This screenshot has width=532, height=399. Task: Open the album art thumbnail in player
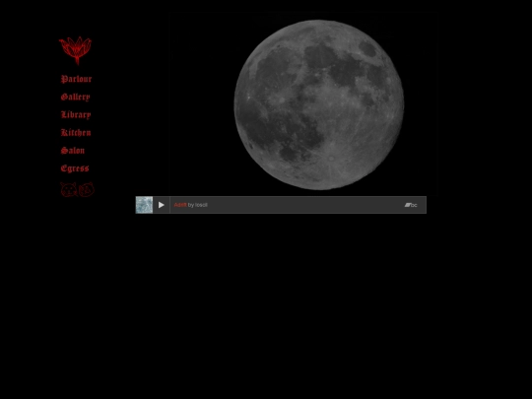coord(144,205)
